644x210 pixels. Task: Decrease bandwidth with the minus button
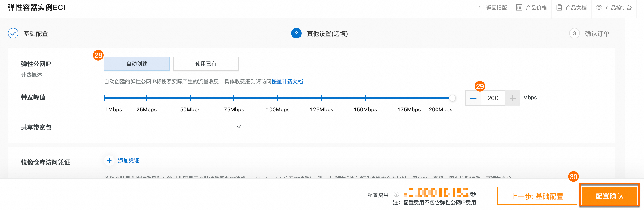coord(473,98)
